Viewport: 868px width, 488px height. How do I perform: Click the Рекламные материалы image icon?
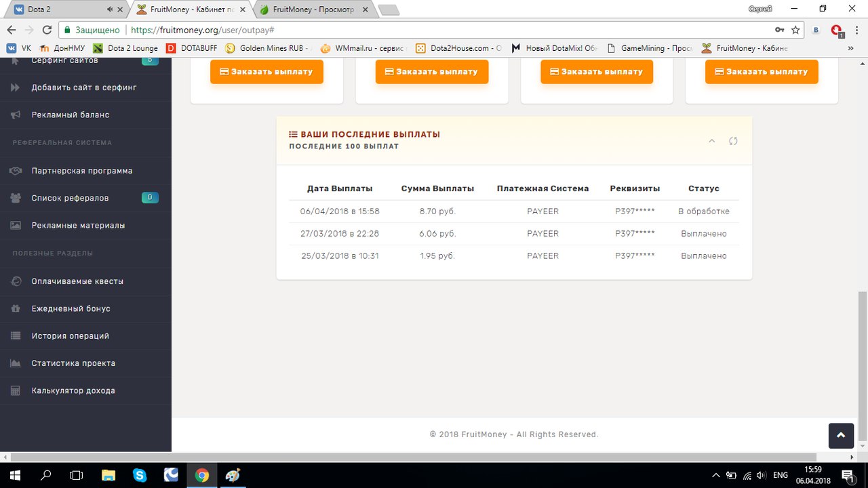tap(16, 225)
